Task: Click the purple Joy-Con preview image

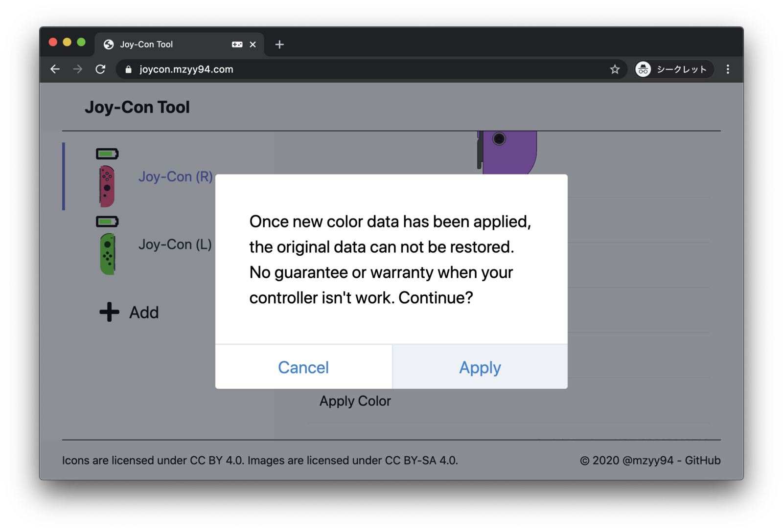Action: click(507, 152)
